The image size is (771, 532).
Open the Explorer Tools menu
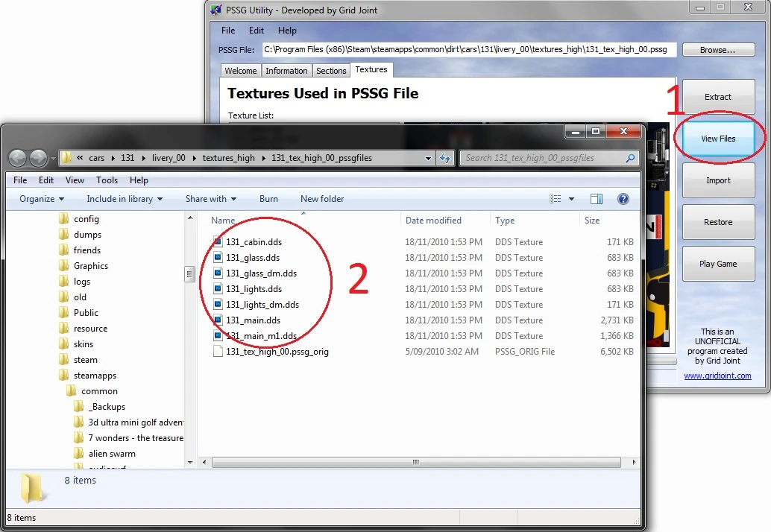tap(107, 180)
